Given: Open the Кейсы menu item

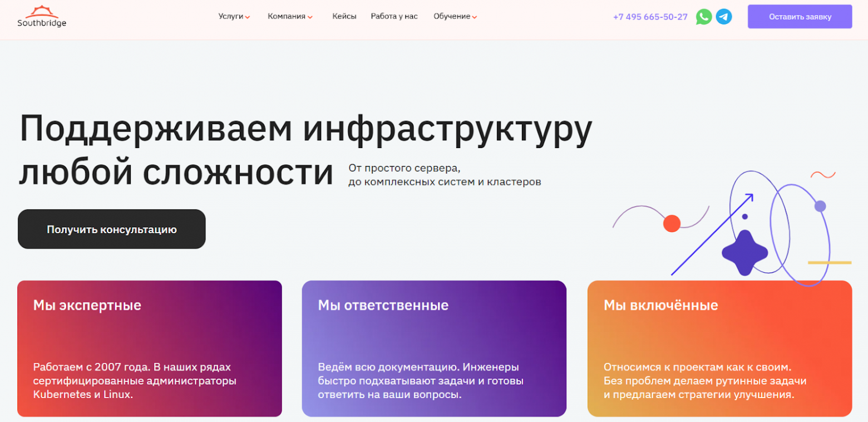Looking at the screenshot, I should pyautogui.click(x=345, y=16).
